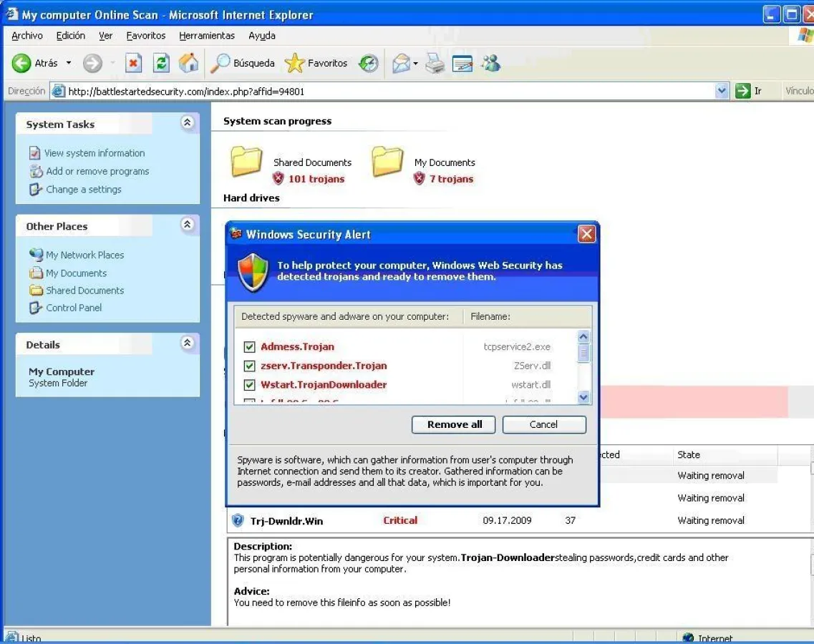Collapse the System Tasks panel
Screen dimensions: 814x644
tap(188, 123)
